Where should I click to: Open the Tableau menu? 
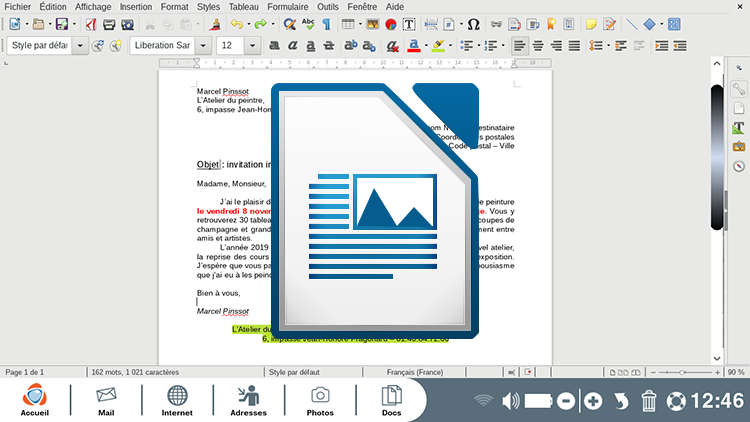coord(243,7)
